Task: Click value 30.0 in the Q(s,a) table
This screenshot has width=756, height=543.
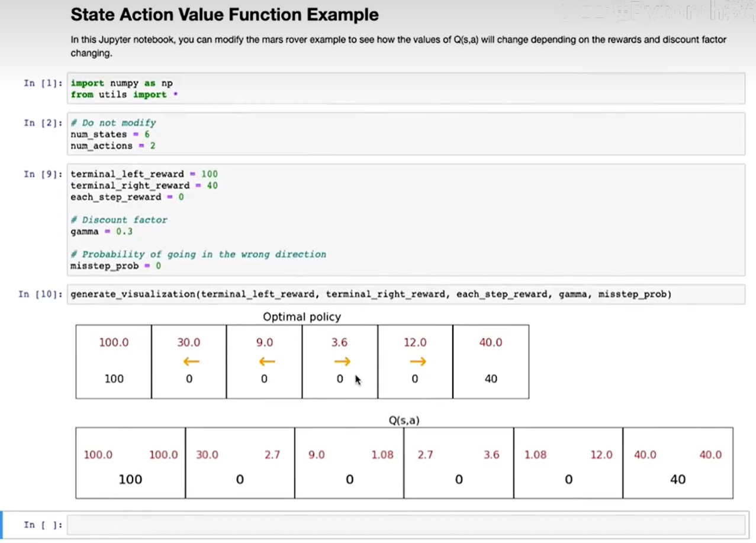Action: click(207, 455)
